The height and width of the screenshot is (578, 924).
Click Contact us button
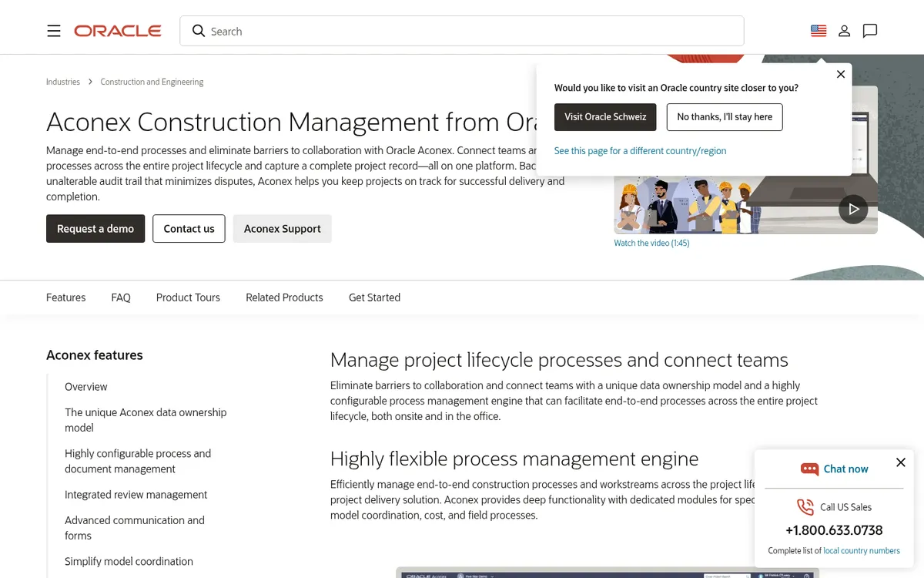tap(189, 229)
